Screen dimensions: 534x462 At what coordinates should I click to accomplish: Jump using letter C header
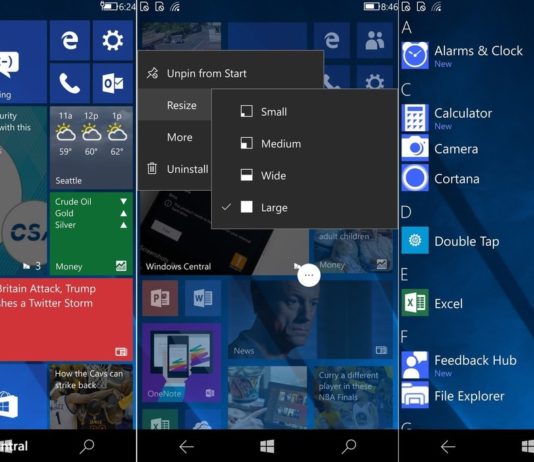coord(406,90)
